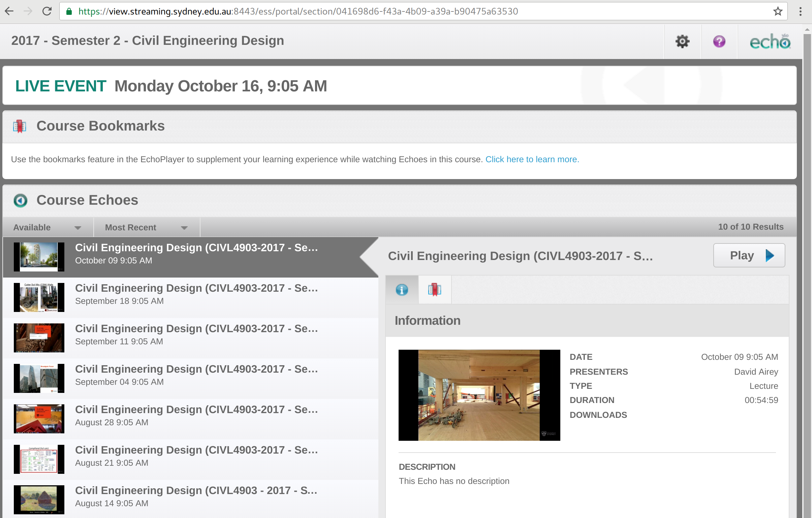
Task: Select the August 28 lecture thumbnail
Action: pos(39,419)
